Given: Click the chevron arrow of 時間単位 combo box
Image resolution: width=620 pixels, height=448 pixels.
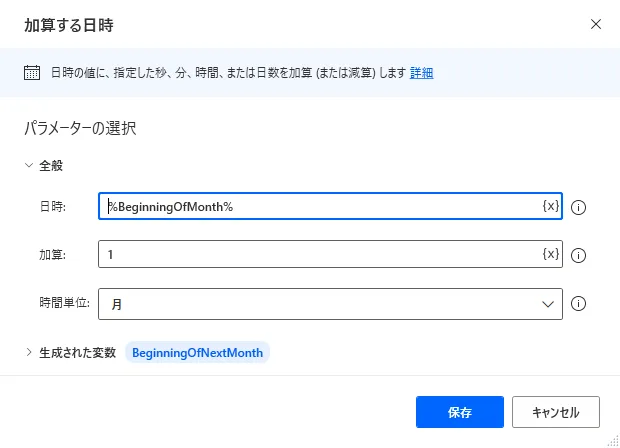Looking at the screenshot, I should 548,302.
